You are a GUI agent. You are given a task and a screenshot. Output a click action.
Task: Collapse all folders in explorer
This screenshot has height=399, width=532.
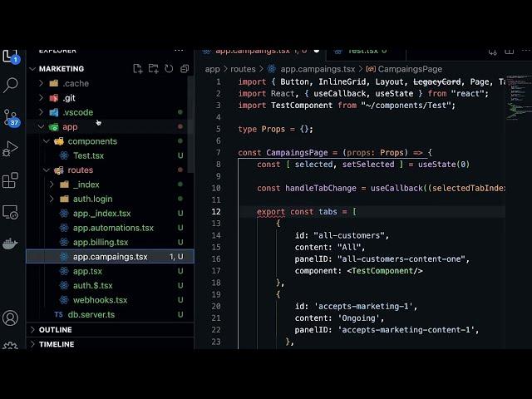[185, 69]
